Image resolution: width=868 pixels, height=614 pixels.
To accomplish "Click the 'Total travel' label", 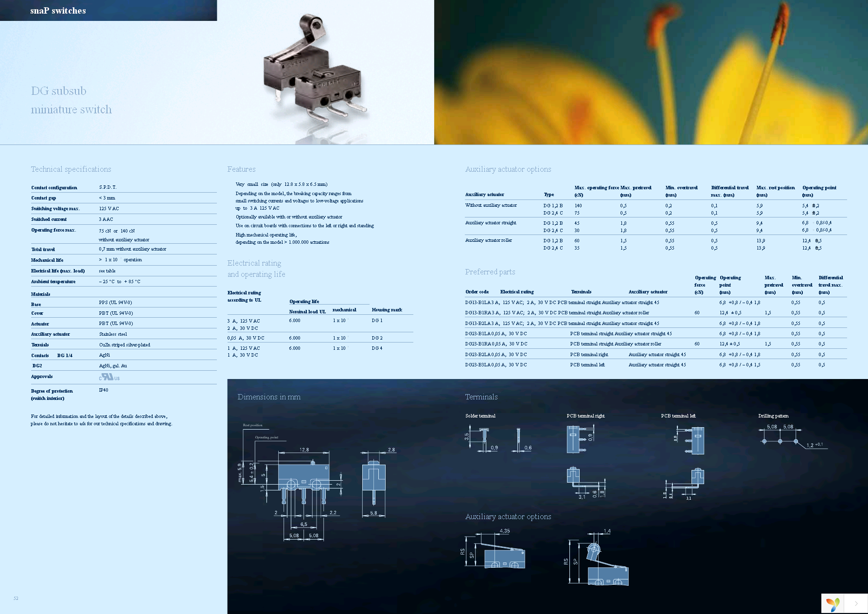I will tap(43, 250).
